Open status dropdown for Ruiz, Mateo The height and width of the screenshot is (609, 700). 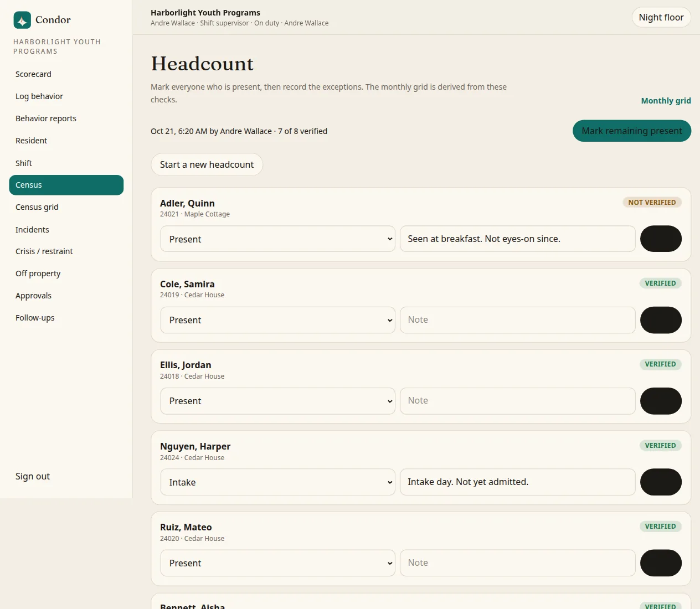click(x=277, y=563)
